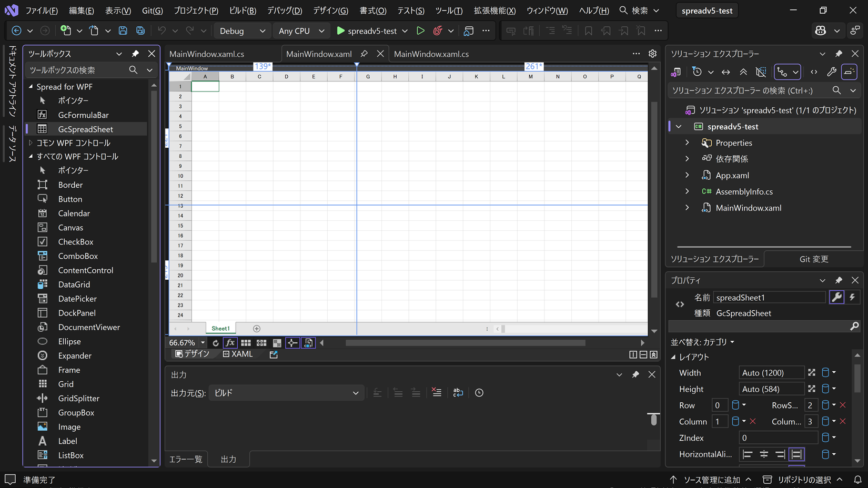Open the output source ビルド dropdown
Image resolution: width=868 pixels, height=488 pixels.
tap(286, 393)
